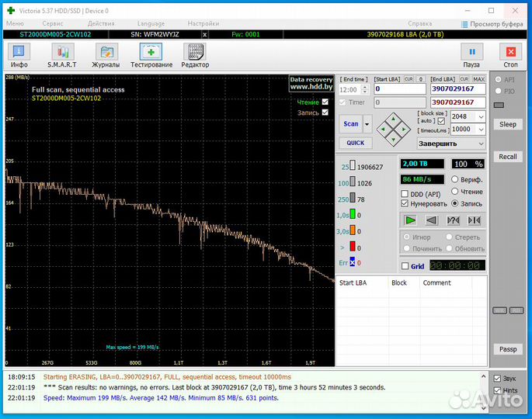Select the Чтение read mode radio
This screenshot has width=532, height=419.
(x=455, y=192)
